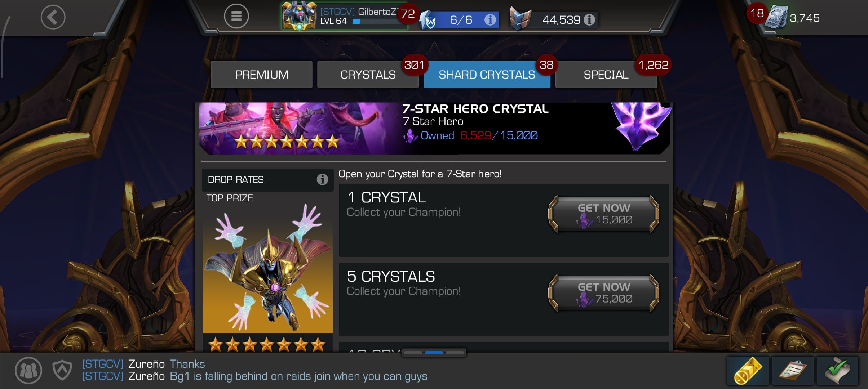Tap the 7-Star Hero Crystal banner
The width and height of the screenshot is (868, 389).
(434, 128)
